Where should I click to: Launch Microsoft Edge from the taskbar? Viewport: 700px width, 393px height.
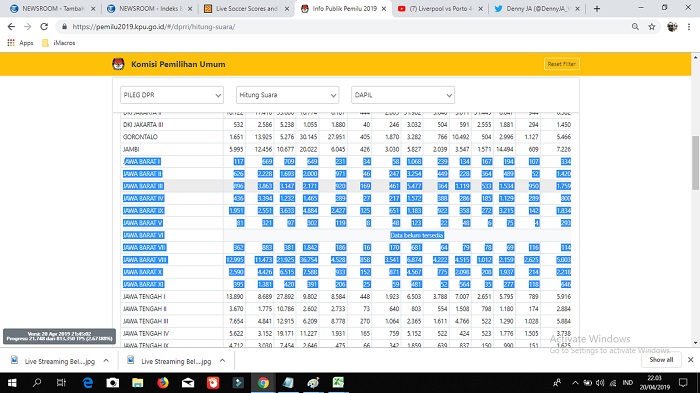point(88,383)
